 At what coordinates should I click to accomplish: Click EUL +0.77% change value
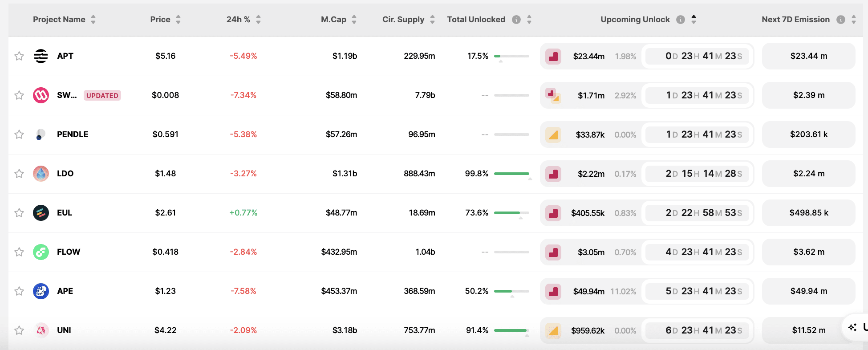point(243,213)
